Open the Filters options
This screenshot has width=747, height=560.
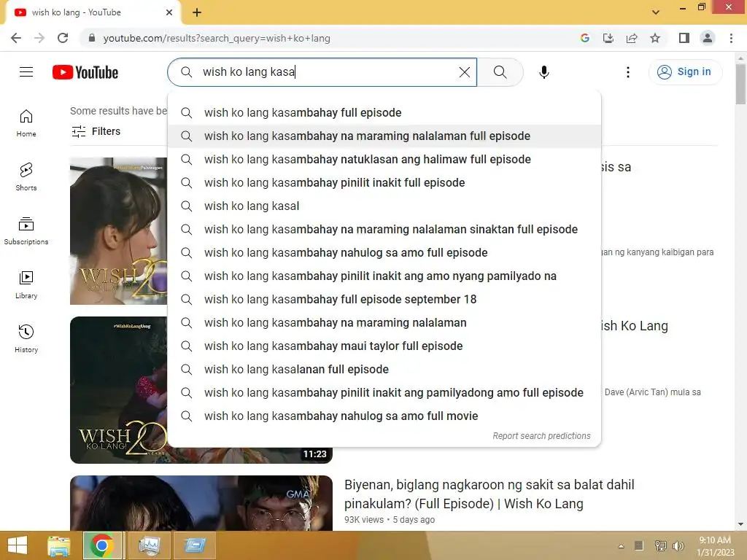click(x=96, y=131)
